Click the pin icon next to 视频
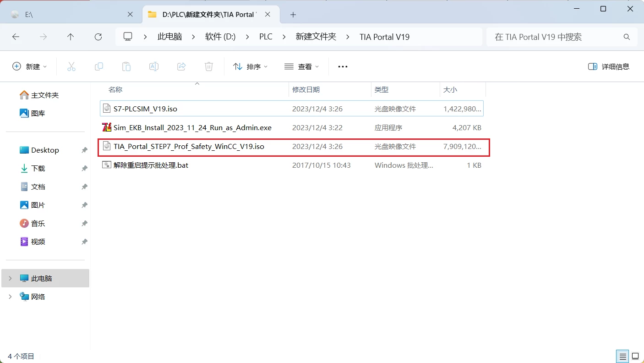The width and height of the screenshot is (644, 363). (84, 242)
